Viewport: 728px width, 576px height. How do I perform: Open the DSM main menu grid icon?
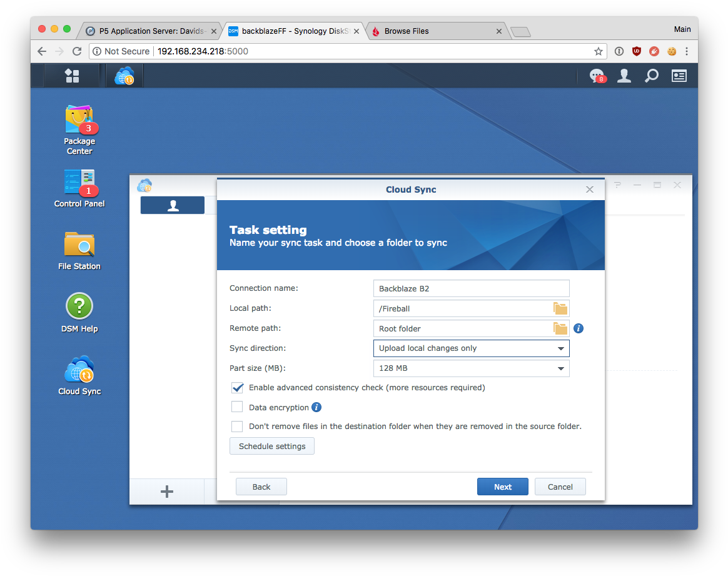(x=72, y=76)
